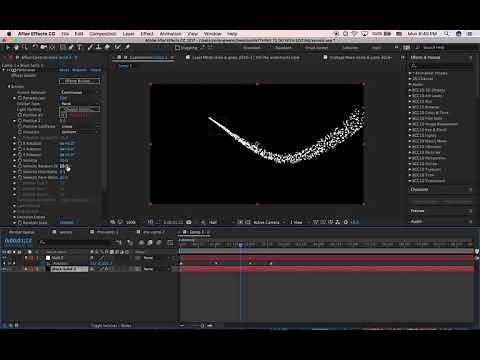Expand the Character panel
The height and width of the screenshot is (360, 480).
(419, 189)
